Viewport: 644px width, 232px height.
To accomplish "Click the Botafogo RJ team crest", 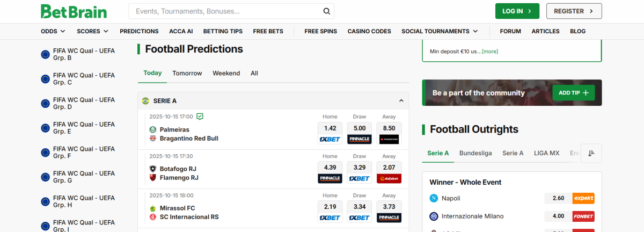I will [x=153, y=169].
